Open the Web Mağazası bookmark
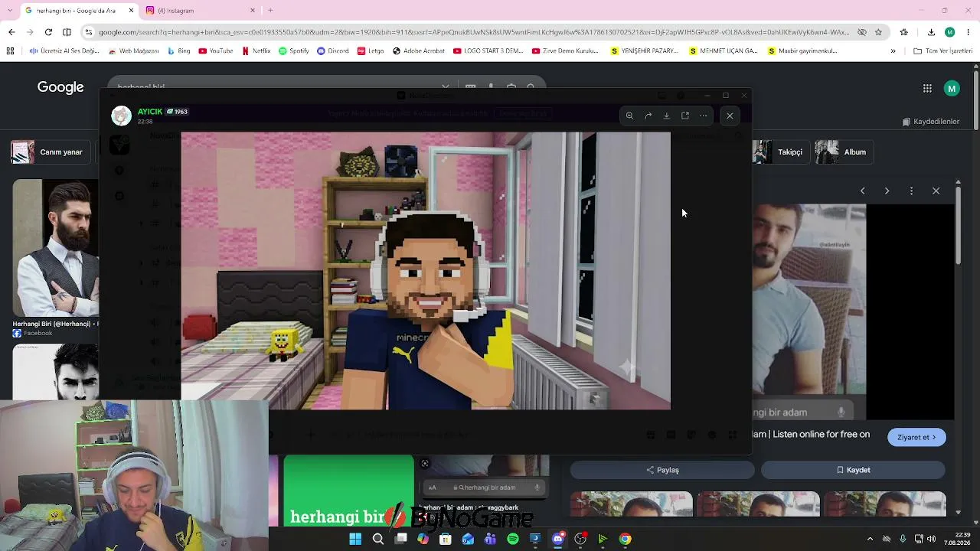 click(133, 51)
